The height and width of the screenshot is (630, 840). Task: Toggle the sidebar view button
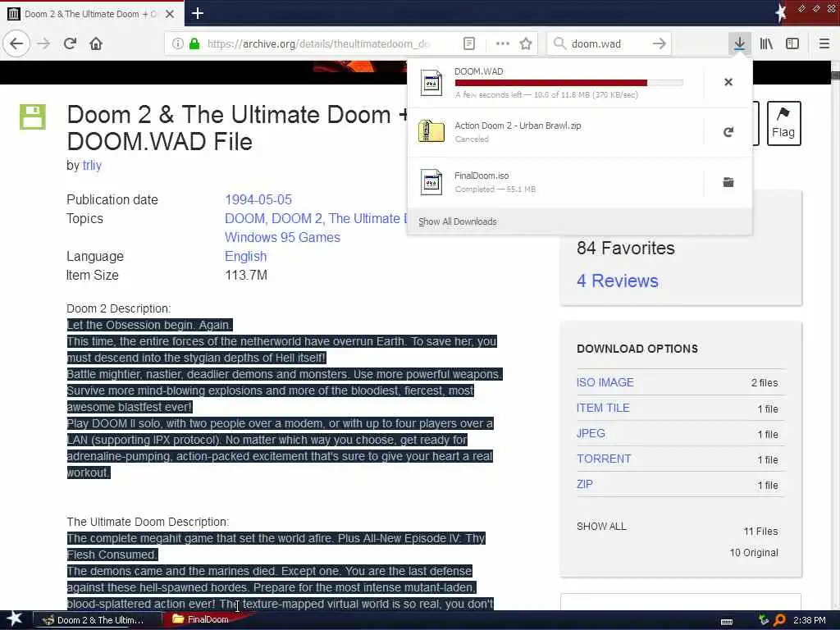tap(792, 43)
